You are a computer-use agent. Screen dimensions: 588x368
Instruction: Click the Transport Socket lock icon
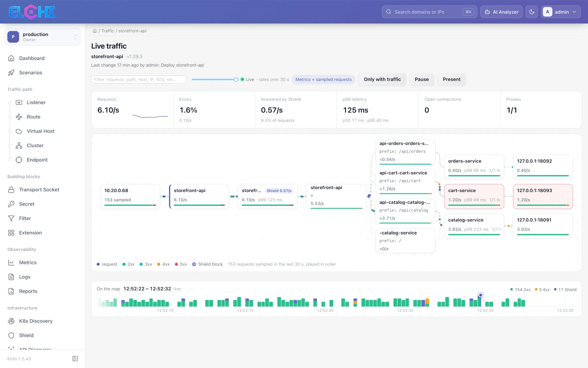(x=11, y=190)
